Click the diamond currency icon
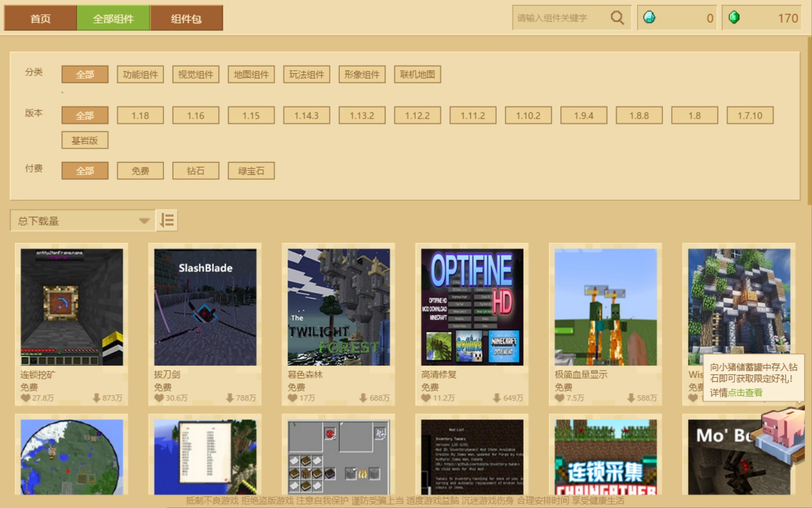The image size is (812, 508). 649,17
